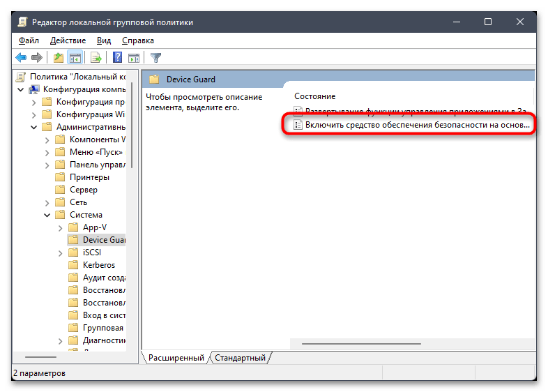Select the Сеть folder
Image resolution: width=548 pixels, height=392 pixels.
[71, 202]
